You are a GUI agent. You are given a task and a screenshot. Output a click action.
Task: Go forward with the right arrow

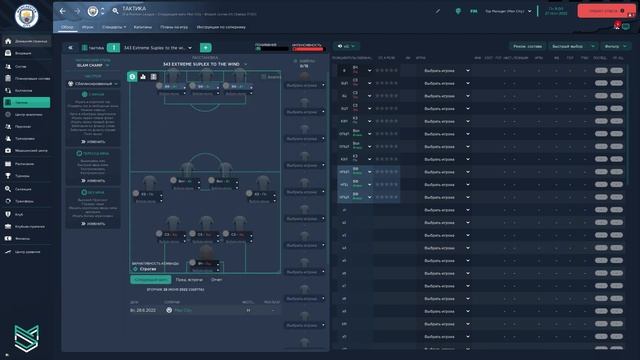[x=77, y=11]
